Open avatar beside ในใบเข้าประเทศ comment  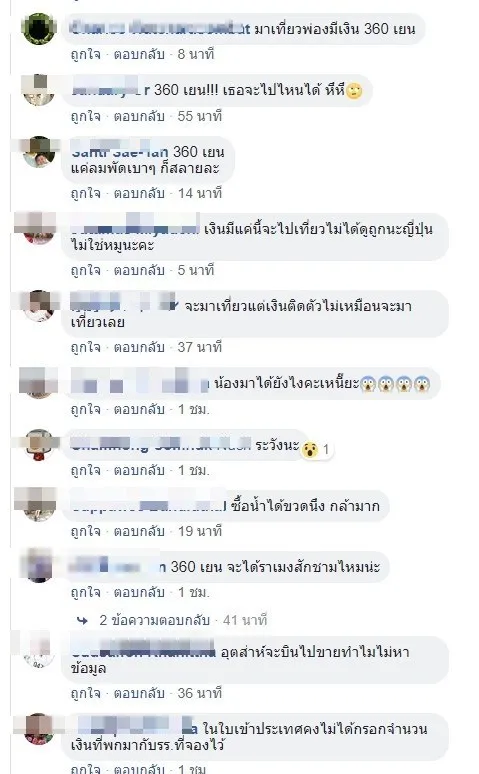coord(39,729)
